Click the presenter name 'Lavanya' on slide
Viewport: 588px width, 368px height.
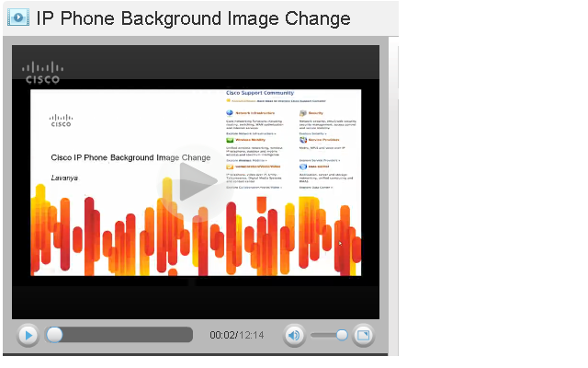64,178
